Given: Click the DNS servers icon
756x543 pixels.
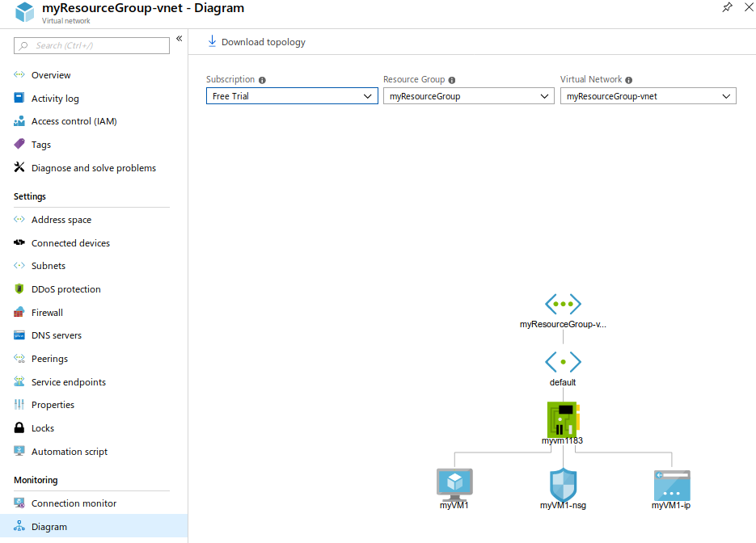Looking at the screenshot, I should (x=19, y=335).
